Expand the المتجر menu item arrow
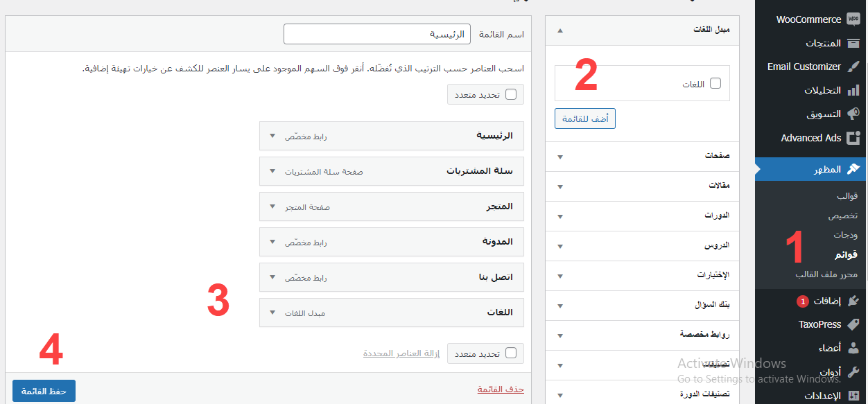868x404 pixels. click(272, 207)
